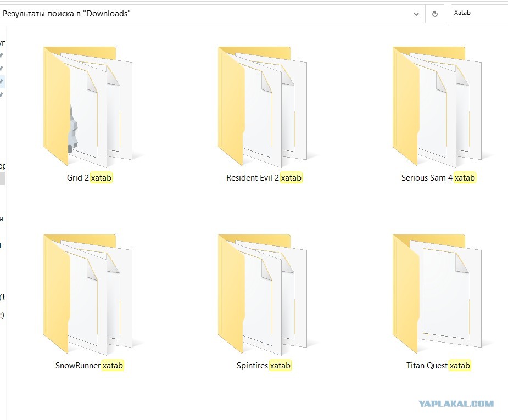Refresh the search results
Screen dimensions: 508x420
pos(435,14)
